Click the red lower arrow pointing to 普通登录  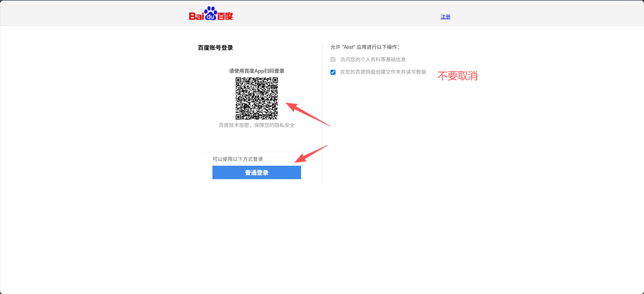(310, 154)
